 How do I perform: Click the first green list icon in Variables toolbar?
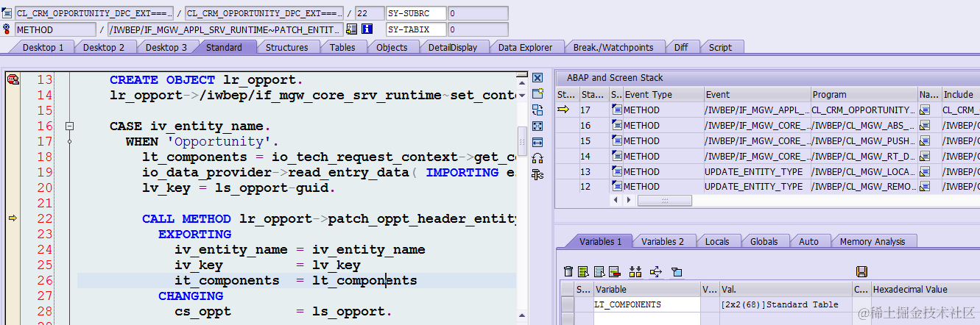[583, 271]
